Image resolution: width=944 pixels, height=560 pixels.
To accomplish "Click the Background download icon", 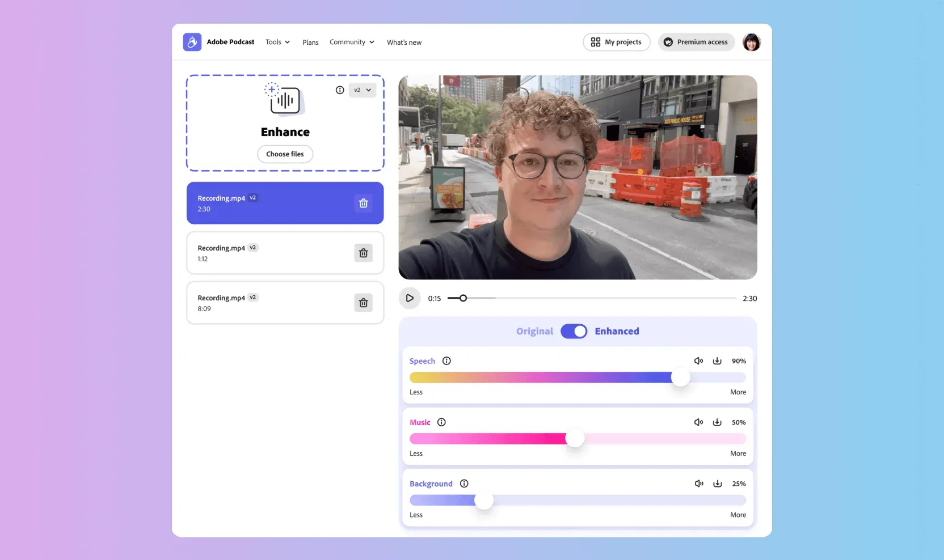I will 717,483.
